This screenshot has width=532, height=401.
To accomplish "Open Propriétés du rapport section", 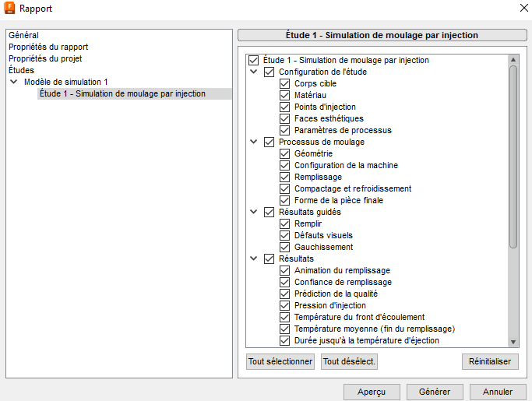I will (x=48, y=47).
